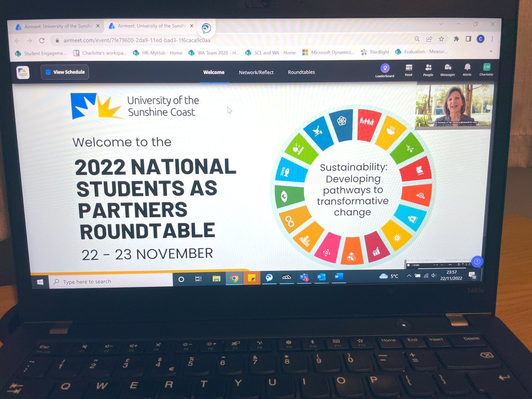Click the Wi-Fi network tray icon

click(426, 275)
